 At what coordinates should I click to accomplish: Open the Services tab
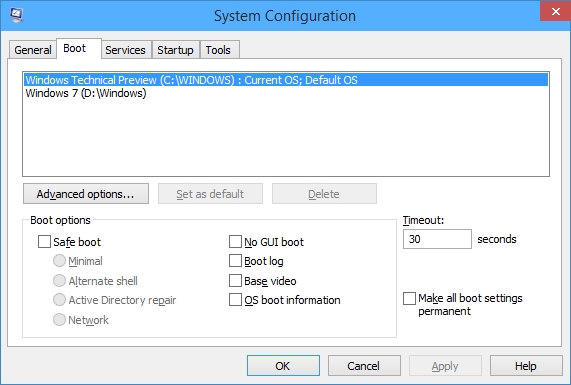[125, 50]
